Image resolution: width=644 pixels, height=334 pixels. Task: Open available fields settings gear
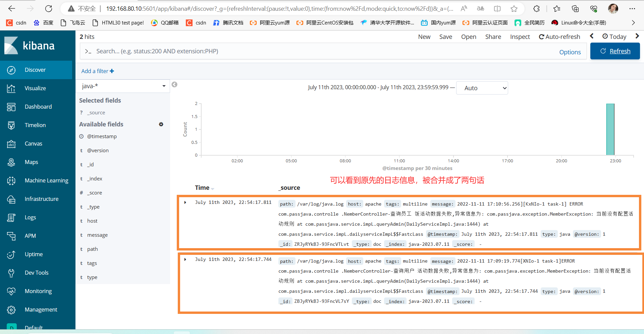click(x=161, y=124)
